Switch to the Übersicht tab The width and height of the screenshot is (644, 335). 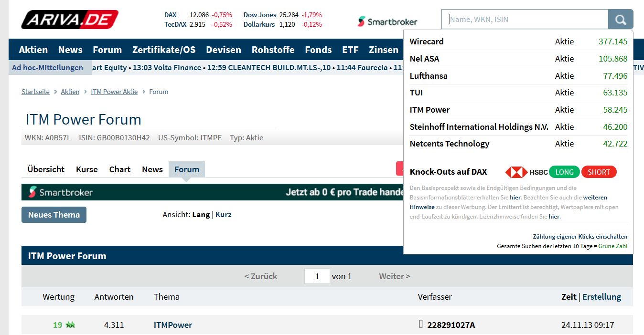46,169
